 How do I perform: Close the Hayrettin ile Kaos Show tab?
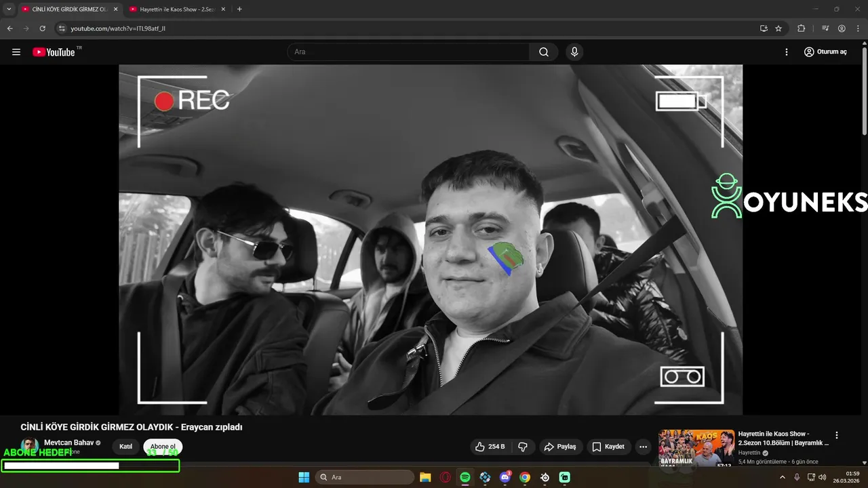(x=223, y=9)
